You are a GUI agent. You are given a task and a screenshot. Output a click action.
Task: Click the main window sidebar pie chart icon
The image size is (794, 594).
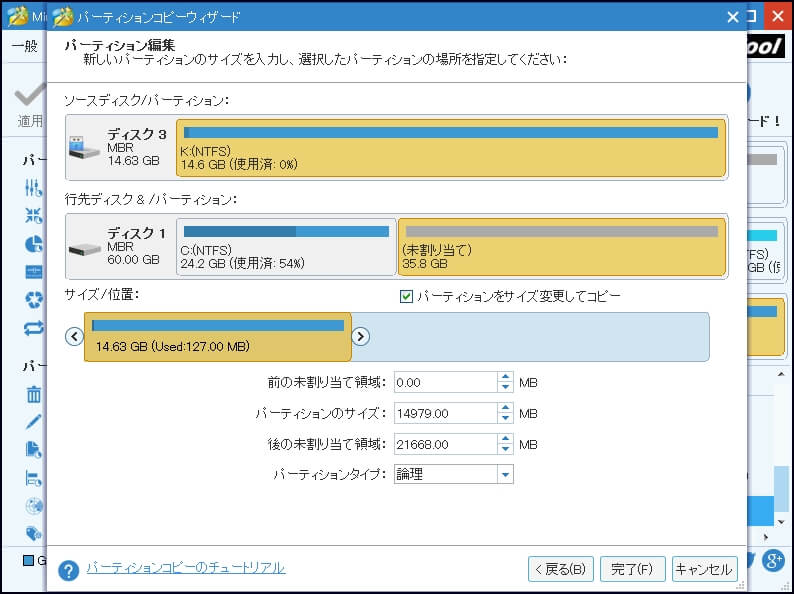point(33,244)
